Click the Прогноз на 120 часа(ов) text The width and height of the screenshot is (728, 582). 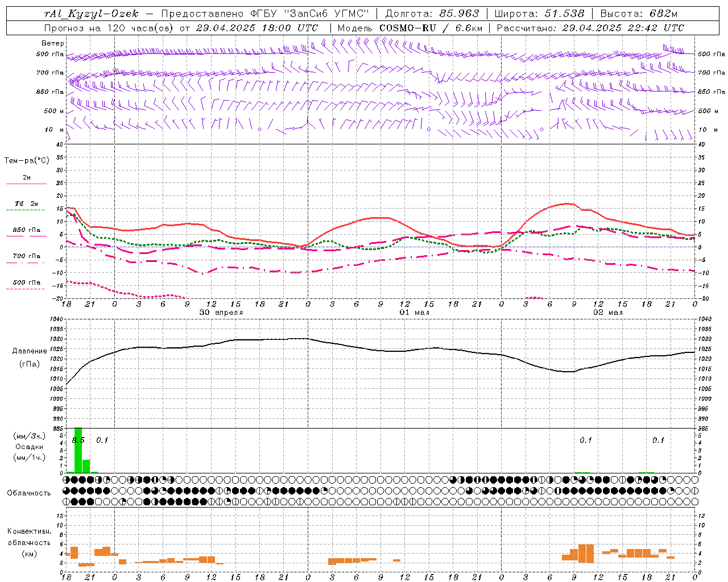coord(110,27)
